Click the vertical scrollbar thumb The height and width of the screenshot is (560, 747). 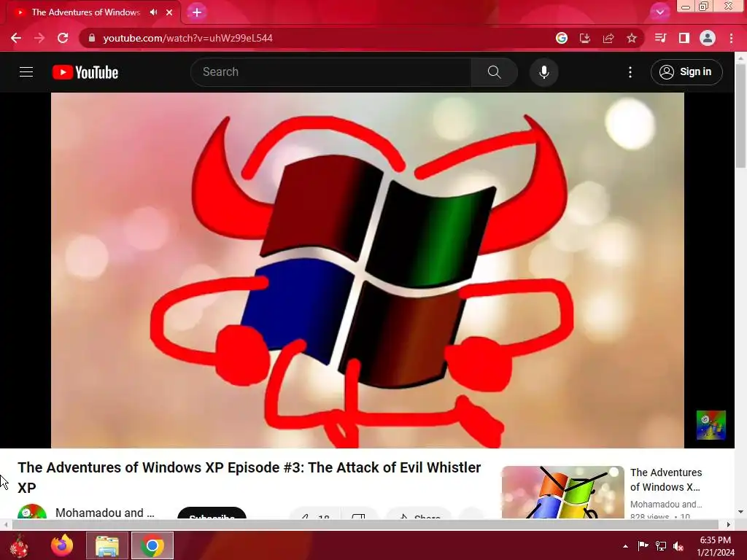(x=740, y=116)
